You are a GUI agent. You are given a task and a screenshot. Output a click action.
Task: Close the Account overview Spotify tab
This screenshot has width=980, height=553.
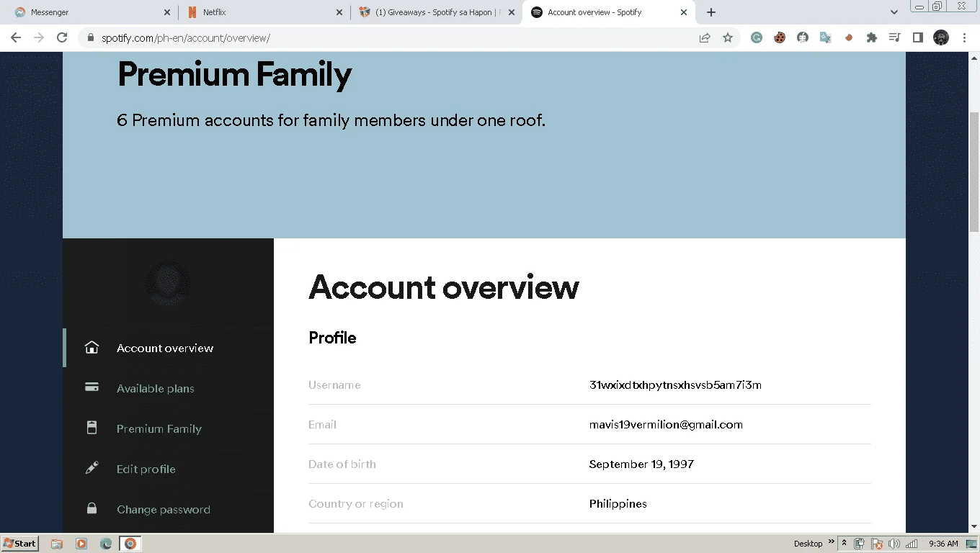[x=684, y=12]
